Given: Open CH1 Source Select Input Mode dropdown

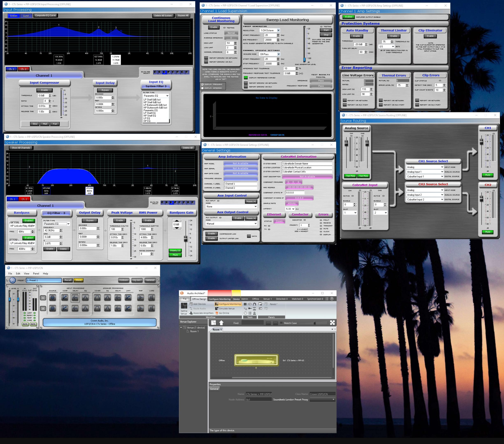Looking at the screenshot, I should 425,167.
